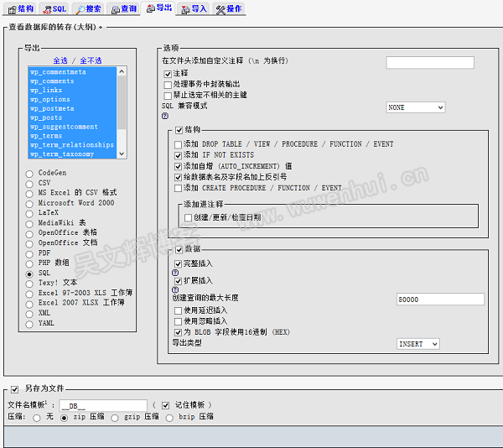
Task: Click the 搜索 (Search) magnifier icon
Action: 80,8
